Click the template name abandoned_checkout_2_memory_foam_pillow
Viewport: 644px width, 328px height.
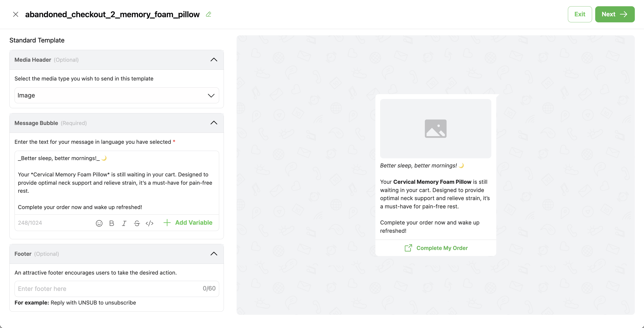112,15
